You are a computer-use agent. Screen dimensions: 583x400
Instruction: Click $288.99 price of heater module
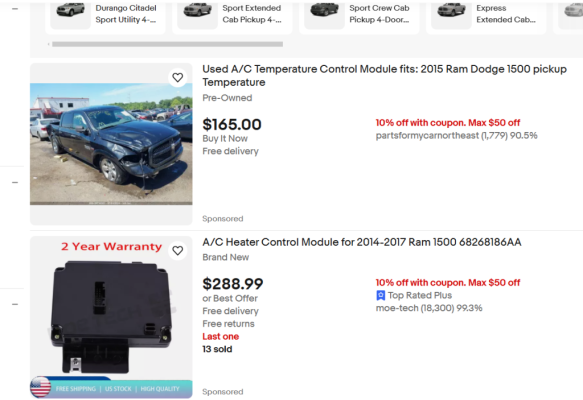point(233,284)
